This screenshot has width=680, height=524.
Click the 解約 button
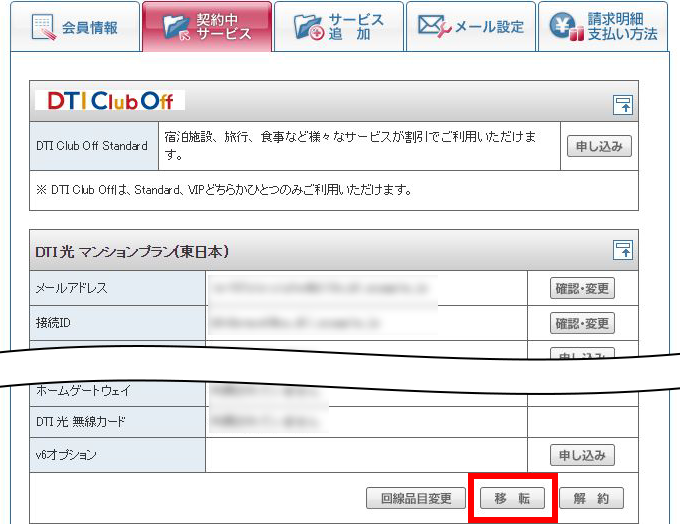592,498
